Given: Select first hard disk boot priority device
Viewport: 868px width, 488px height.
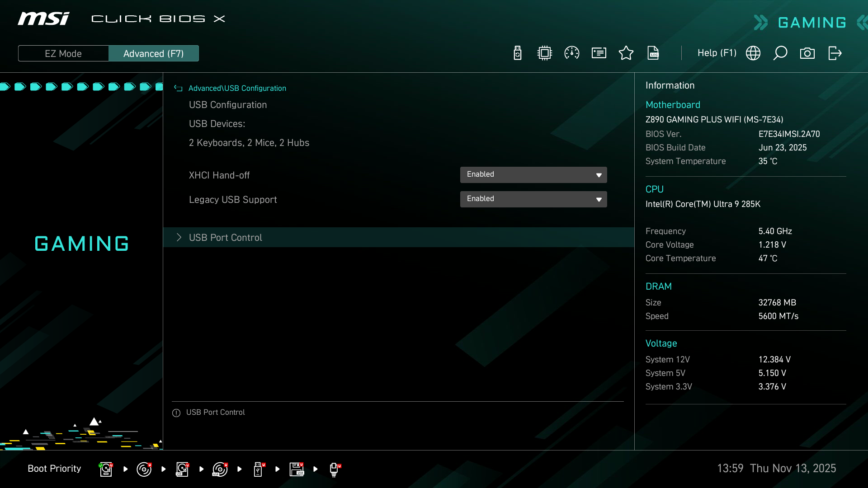Looking at the screenshot, I should click(x=106, y=469).
